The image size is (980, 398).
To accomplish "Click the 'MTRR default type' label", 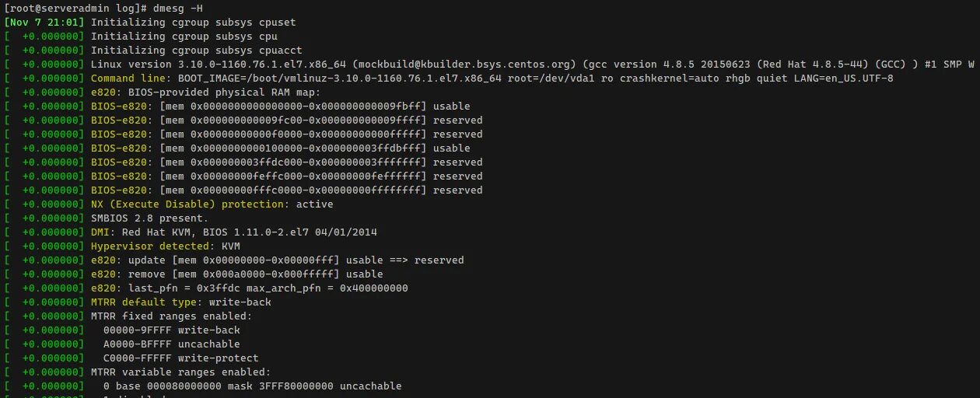I will point(144,302).
